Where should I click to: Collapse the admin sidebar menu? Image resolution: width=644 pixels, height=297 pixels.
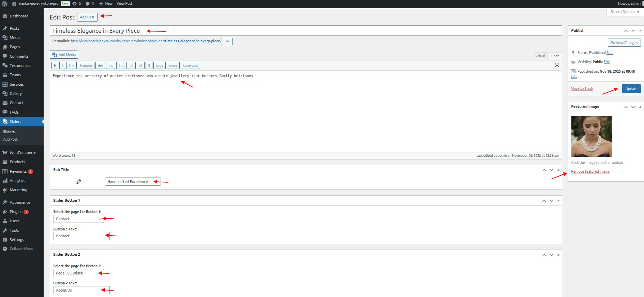point(18,249)
